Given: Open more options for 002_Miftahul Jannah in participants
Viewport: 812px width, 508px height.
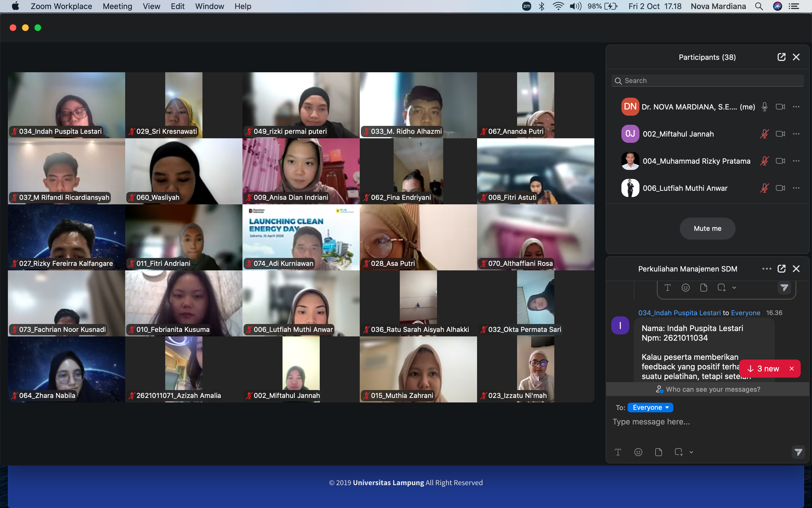Looking at the screenshot, I should [796, 134].
